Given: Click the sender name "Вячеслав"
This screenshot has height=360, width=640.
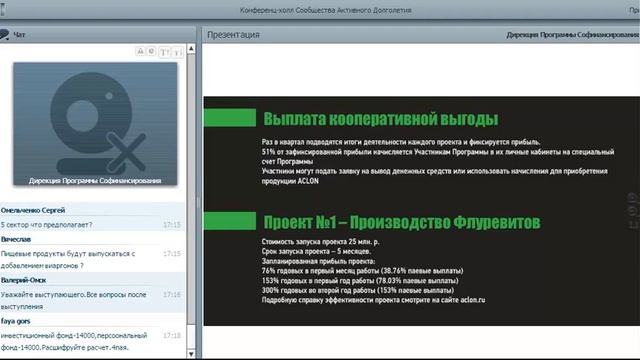Looking at the screenshot, I should tap(16, 239).
